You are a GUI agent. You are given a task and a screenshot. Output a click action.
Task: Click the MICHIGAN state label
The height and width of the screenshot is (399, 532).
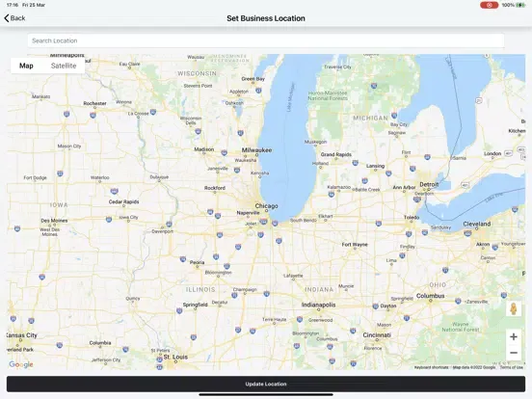pyautogui.click(x=370, y=119)
